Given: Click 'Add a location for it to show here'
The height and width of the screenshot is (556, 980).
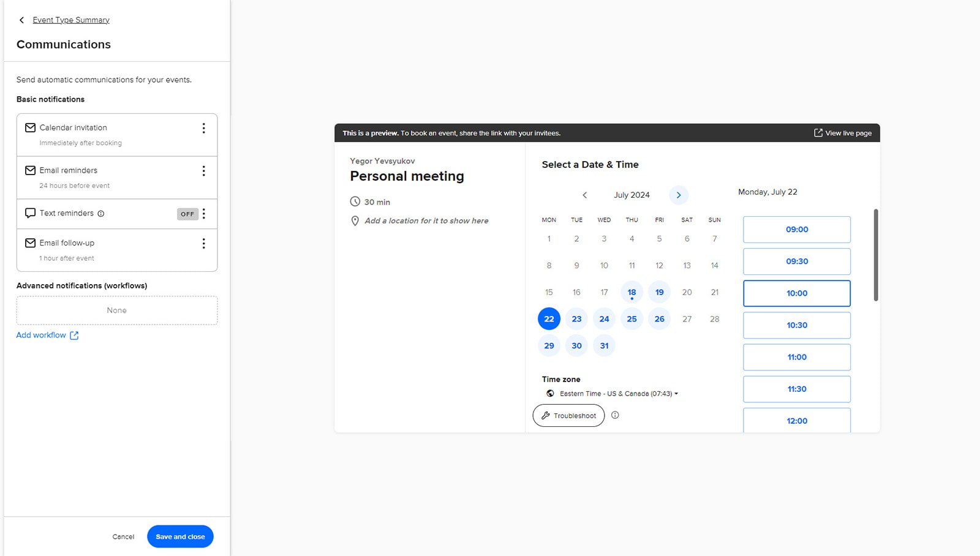Looking at the screenshot, I should (426, 220).
